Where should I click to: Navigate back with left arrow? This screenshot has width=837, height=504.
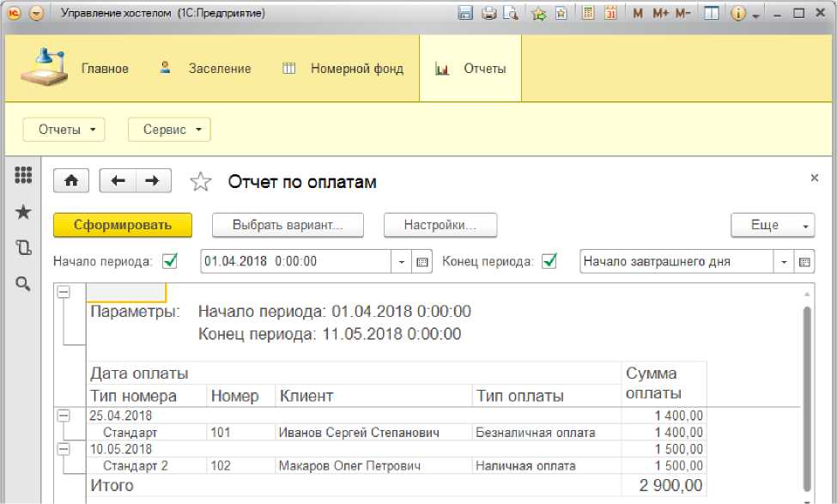coord(118,181)
